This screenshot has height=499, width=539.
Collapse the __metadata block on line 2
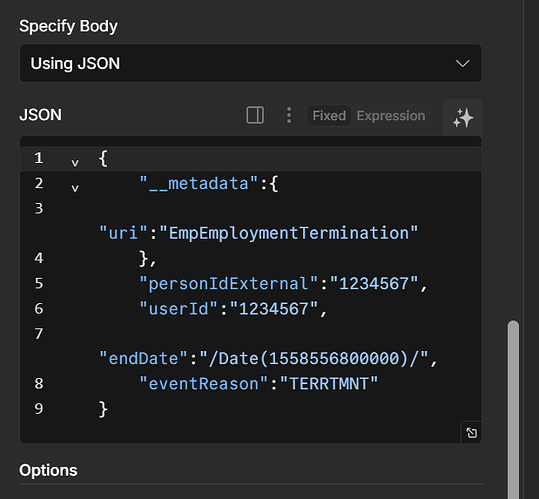[x=75, y=188]
